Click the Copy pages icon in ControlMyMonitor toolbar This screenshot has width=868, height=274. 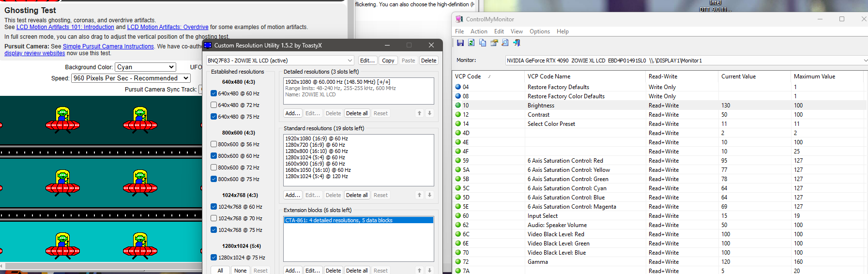[x=483, y=43]
